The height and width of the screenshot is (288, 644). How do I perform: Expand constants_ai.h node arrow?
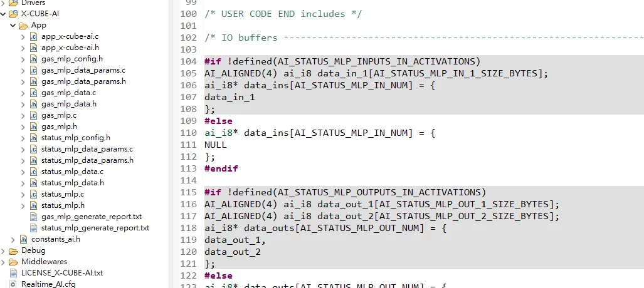pos(13,239)
